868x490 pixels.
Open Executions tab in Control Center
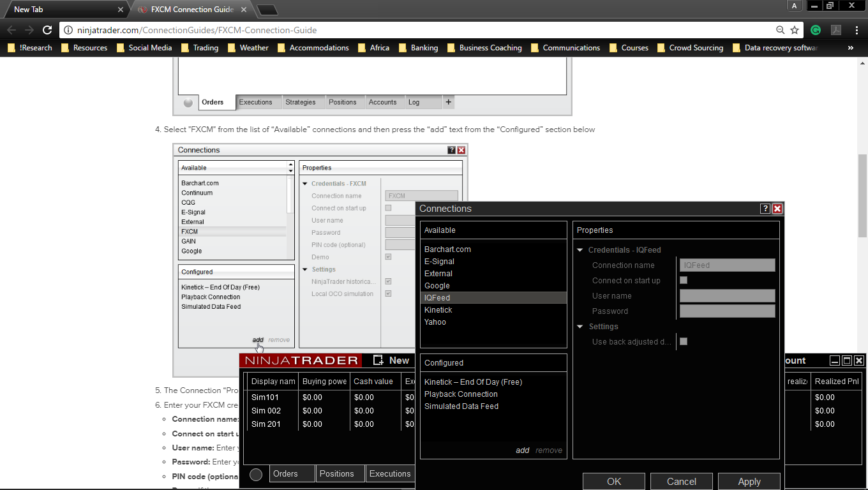(390, 473)
